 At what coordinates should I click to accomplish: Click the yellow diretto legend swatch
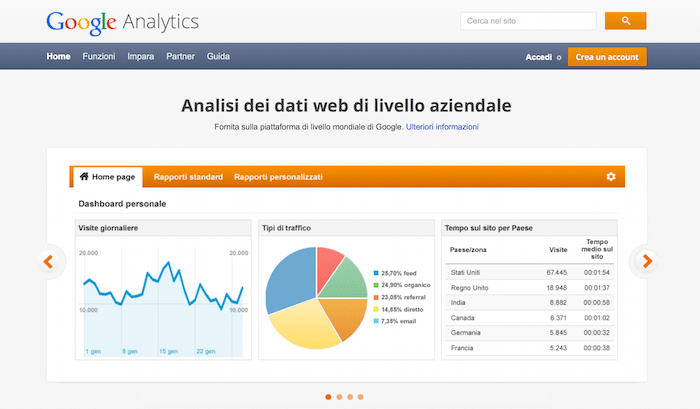(x=376, y=309)
